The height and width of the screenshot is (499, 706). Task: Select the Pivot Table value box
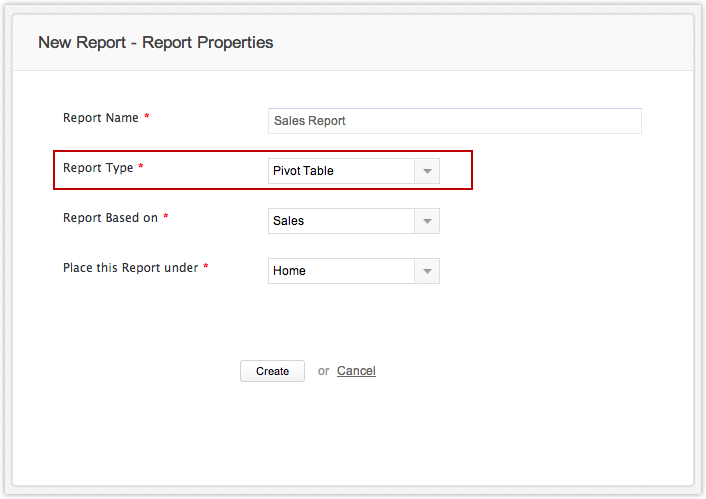(341, 171)
